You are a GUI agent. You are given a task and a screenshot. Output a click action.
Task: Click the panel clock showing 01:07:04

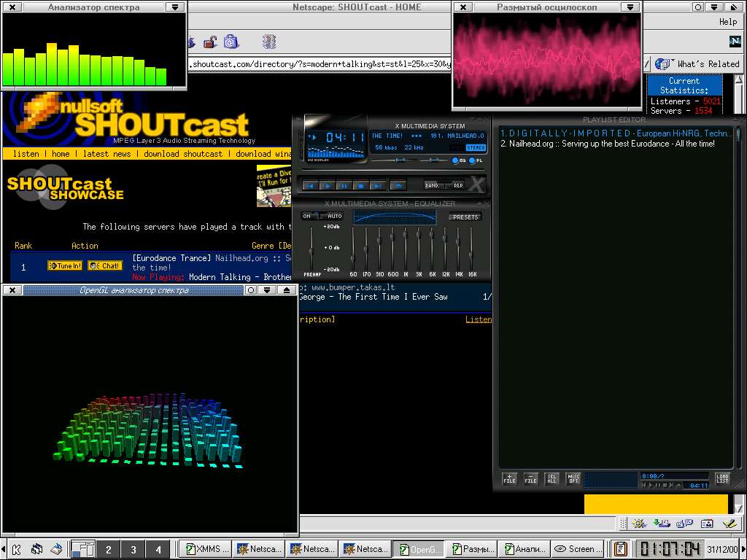[x=669, y=549]
